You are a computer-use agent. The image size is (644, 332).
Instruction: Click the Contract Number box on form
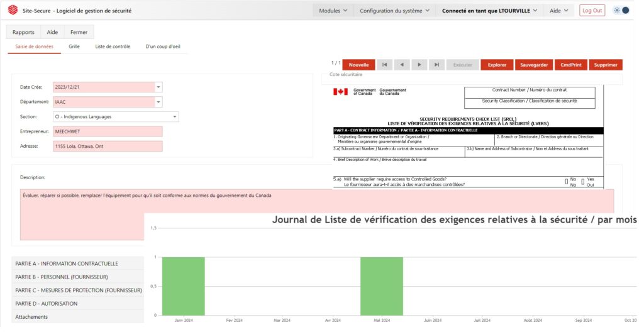[x=530, y=92]
